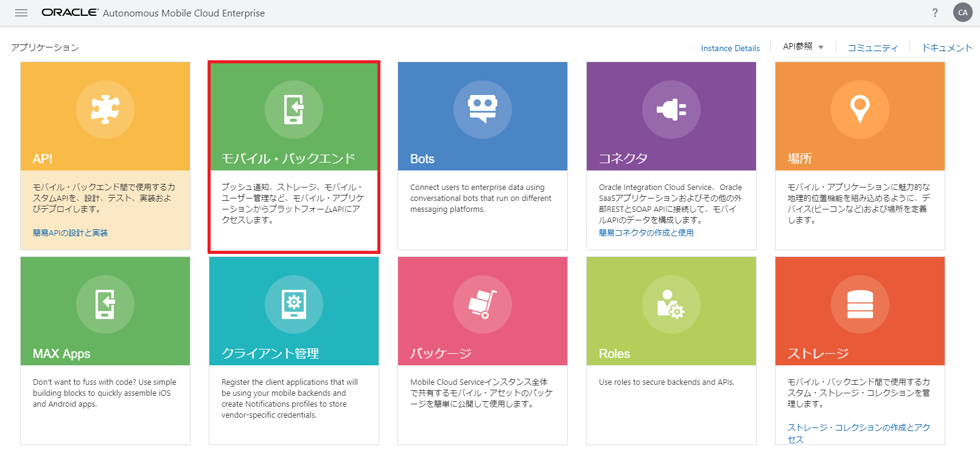Select the パッケージ tile title
Image resolution: width=980 pixels, height=467 pixels.
tap(441, 354)
